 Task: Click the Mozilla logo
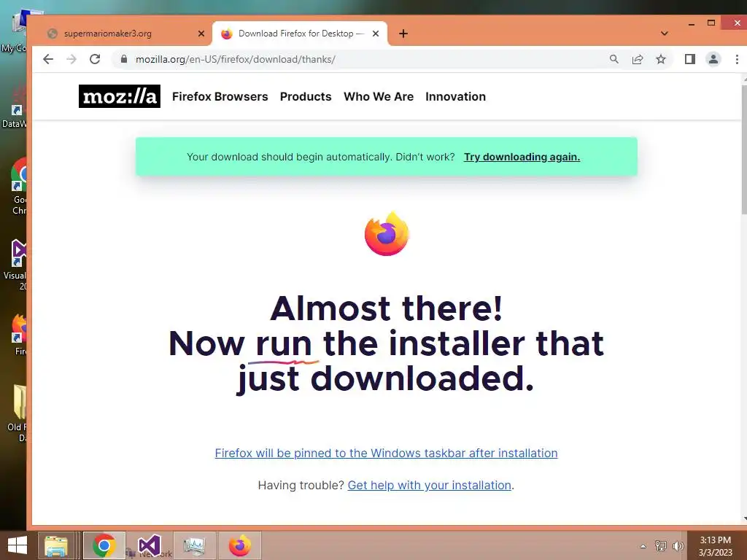tap(120, 96)
